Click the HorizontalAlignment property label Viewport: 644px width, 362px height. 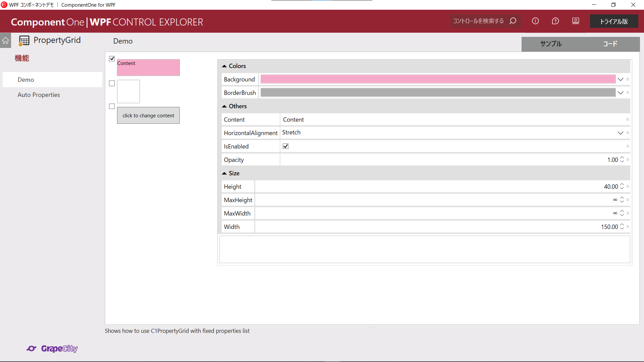click(251, 133)
